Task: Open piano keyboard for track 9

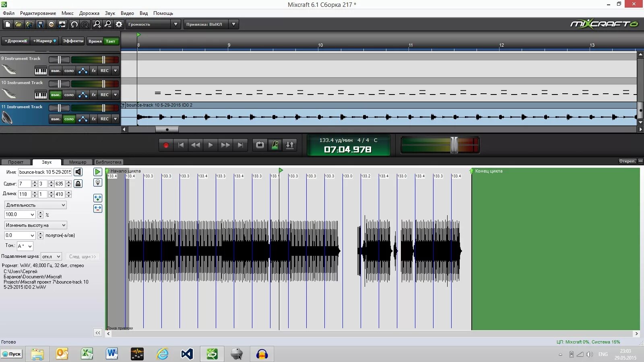Action: pyautogui.click(x=41, y=71)
